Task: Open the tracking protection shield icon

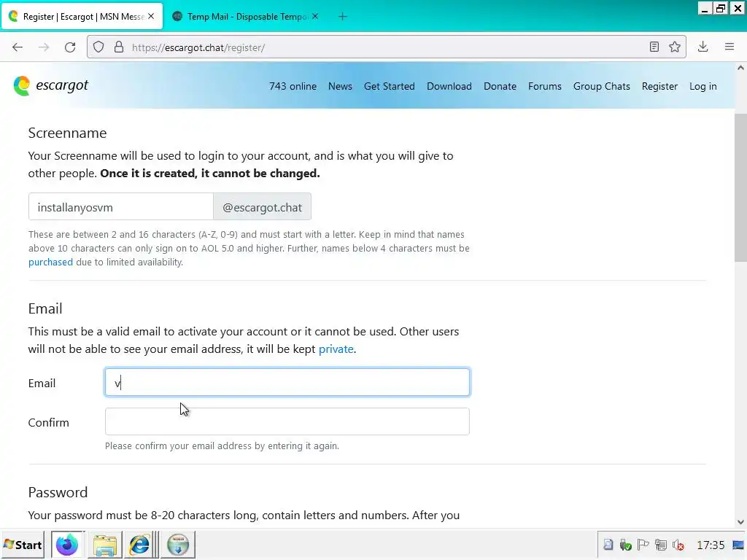Action: click(x=98, y=47)
